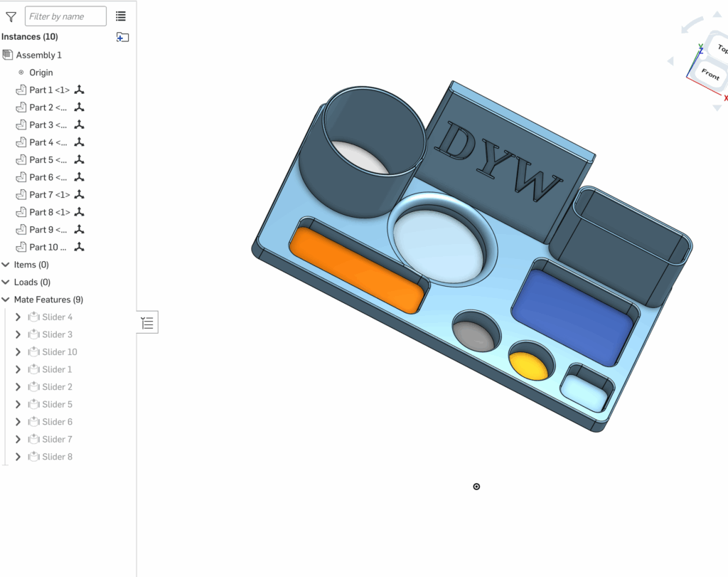The image size is (728, 577).
Task: Click the filter funnel icon
Action: [x=11, y=16]
